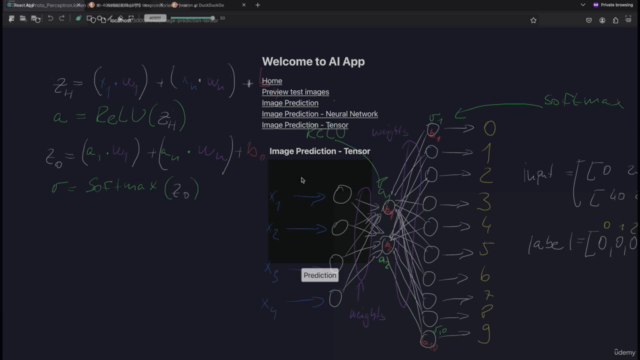Screen dimensions: 640x360
Task: Select the green pen tool
Action: pyautogui.click(x=78, y=19)
